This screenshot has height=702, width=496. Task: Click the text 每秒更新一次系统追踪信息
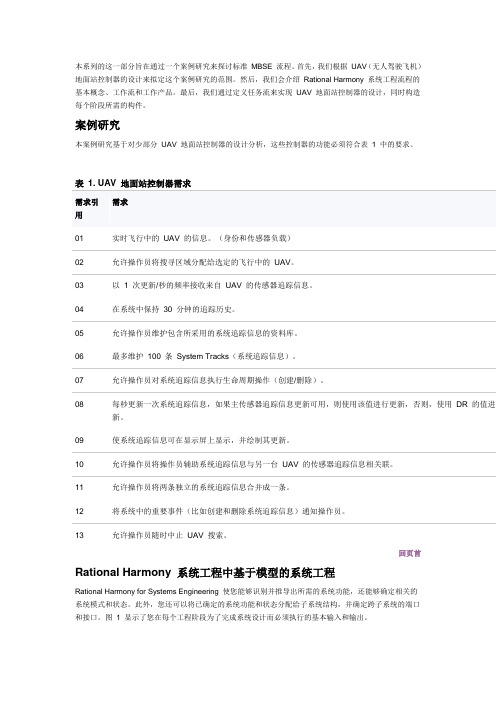point(159,404)
